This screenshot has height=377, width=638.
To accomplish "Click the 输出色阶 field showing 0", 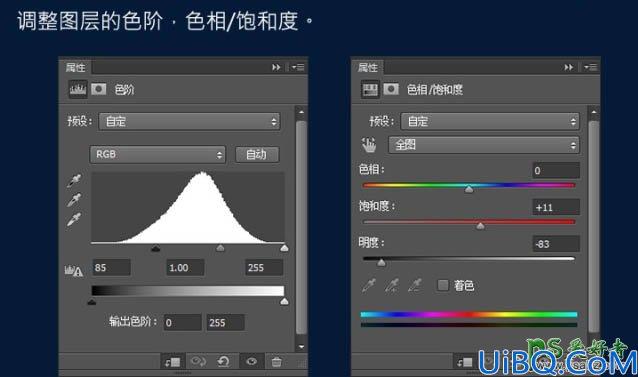I will 183,323.
